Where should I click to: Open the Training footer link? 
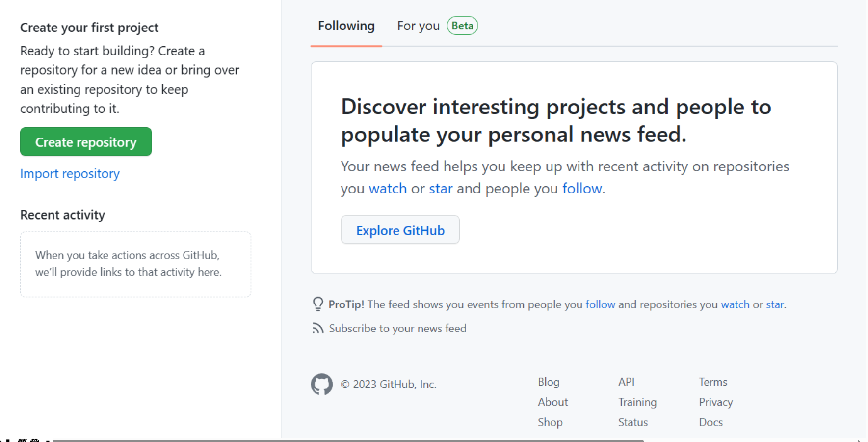pyautogui.click(x=637, y=402)
